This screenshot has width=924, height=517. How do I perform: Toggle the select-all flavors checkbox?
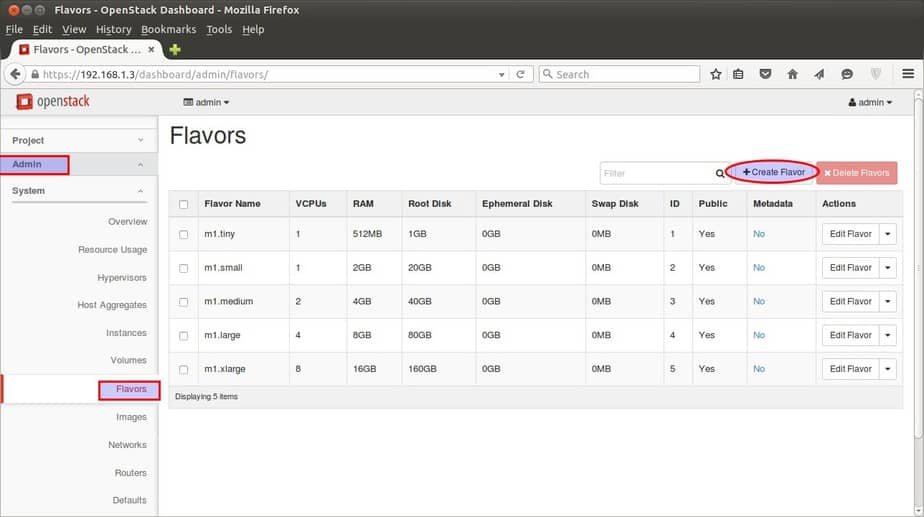[x=184, y=205]
